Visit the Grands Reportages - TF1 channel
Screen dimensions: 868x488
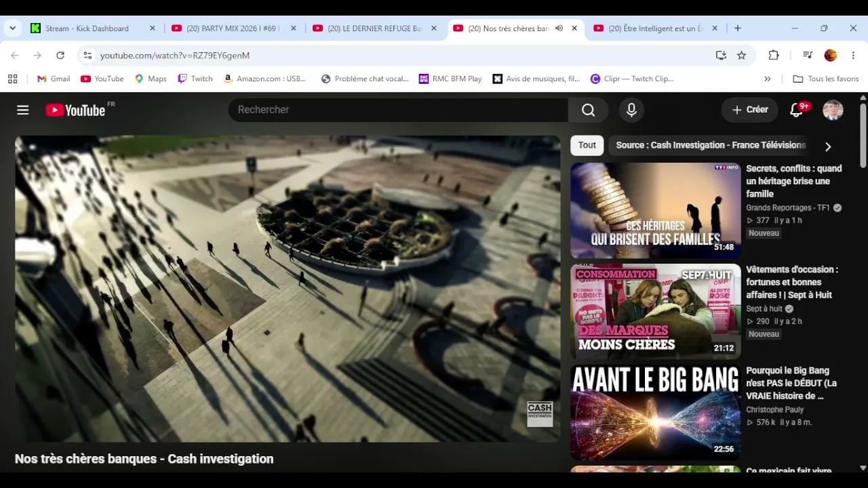pos(788,208)
